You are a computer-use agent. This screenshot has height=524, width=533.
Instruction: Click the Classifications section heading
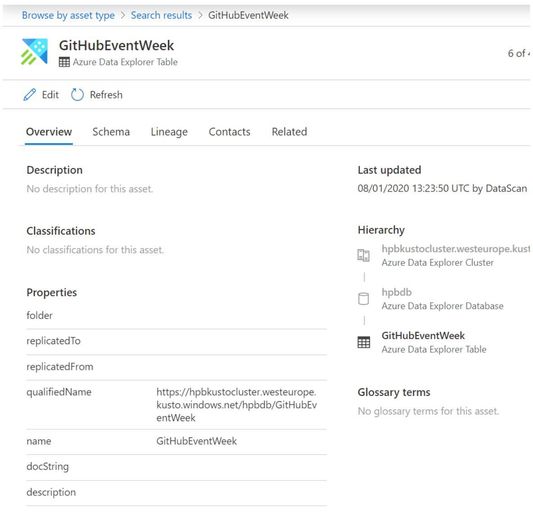click(61, 231)
